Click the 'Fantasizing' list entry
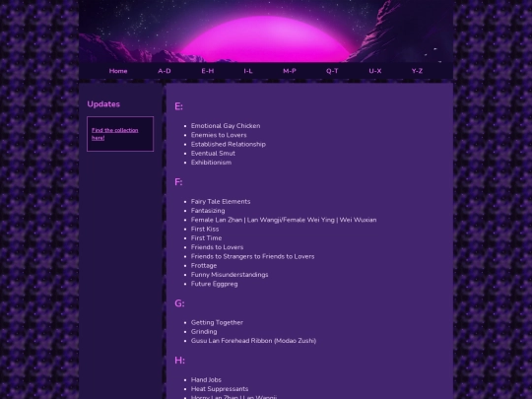Screen dimensions: 532x399 208,211
